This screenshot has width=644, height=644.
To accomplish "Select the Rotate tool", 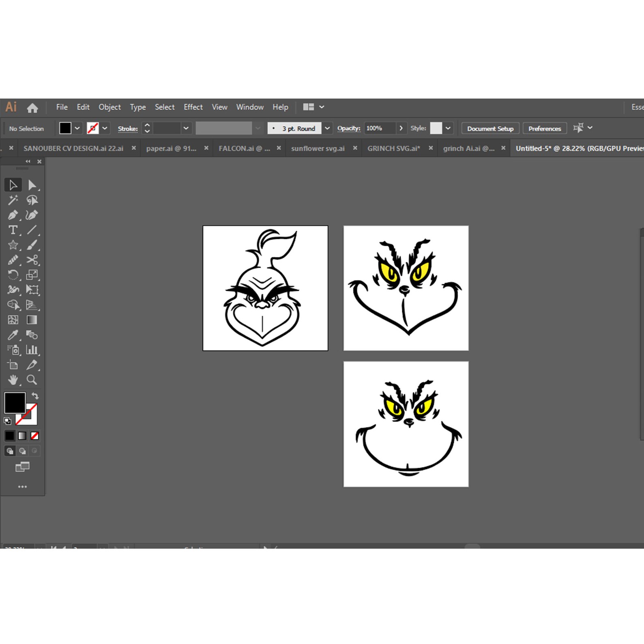I will 13,275.
